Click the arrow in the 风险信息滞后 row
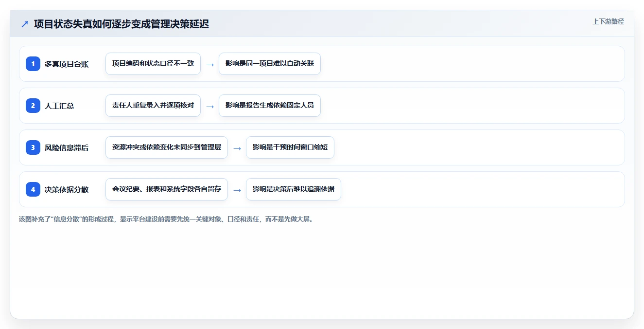Viewport: 644px width, 329px height. coord(237,148)
